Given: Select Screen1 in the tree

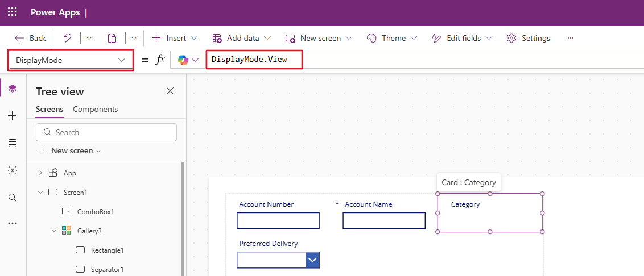Looking at the screenshot, I should tap(75, 193).
